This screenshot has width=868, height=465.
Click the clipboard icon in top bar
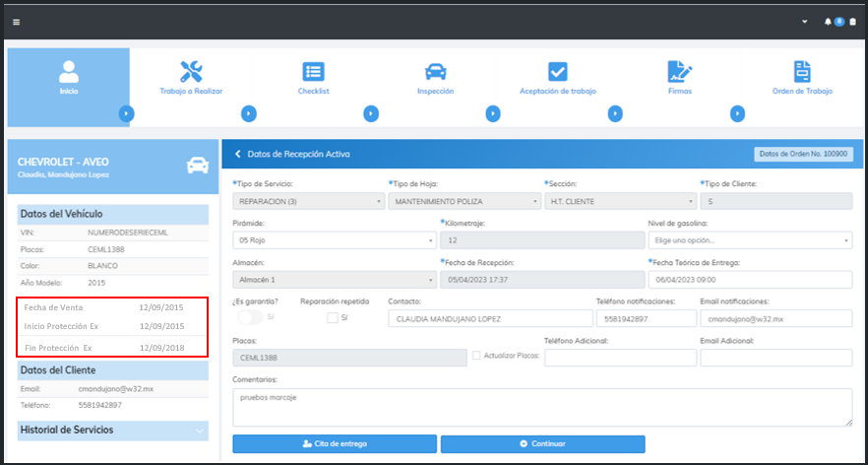[x=852, y=22]
